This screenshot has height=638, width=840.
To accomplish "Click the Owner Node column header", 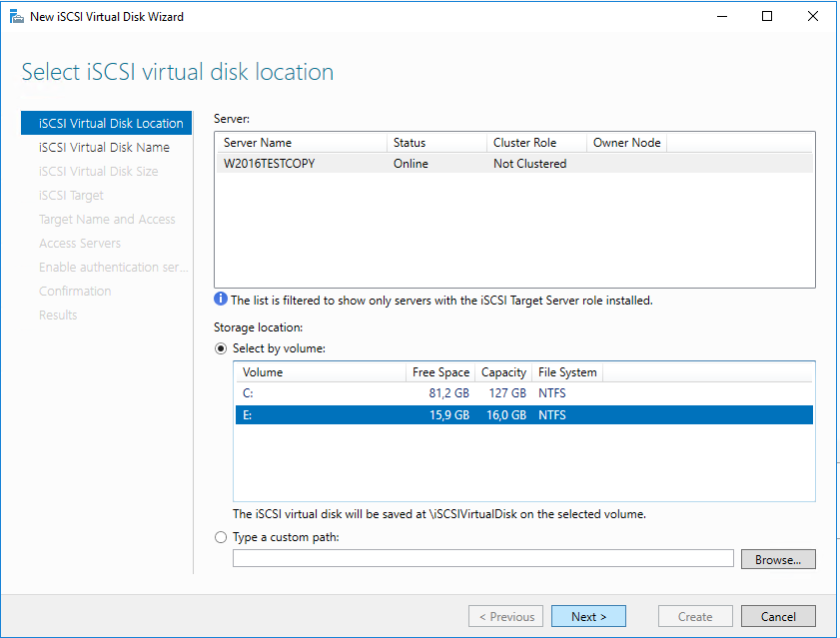I will [x=626, y=143].
